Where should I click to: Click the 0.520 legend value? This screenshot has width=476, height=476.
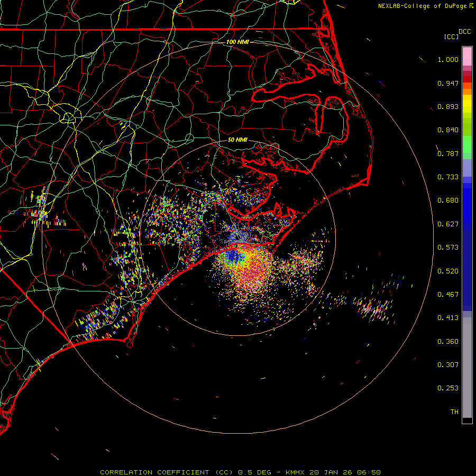pyautogui.click(x=448, y=271)
